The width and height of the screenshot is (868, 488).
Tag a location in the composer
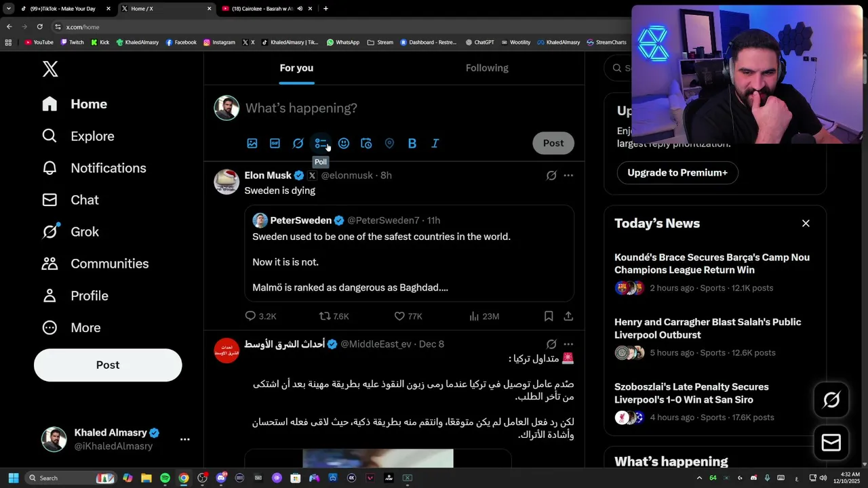[x=389, y=143]
